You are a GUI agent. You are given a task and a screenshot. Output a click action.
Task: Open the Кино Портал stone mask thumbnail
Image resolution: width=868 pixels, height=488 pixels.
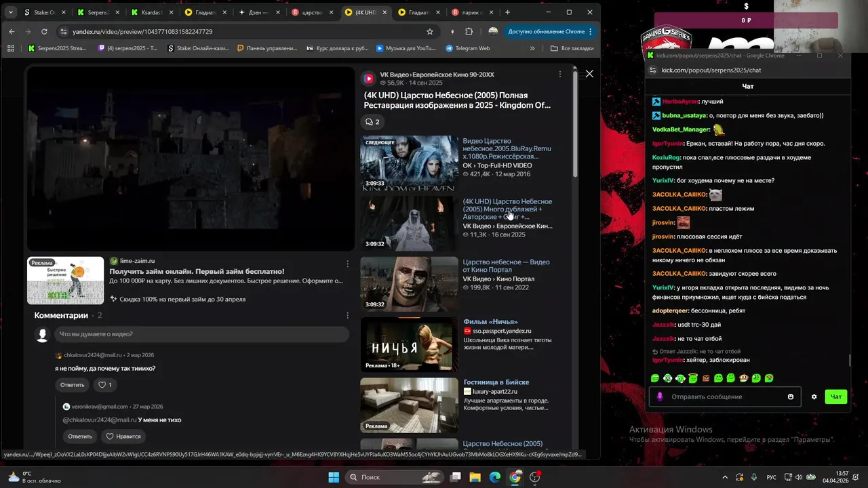409,284
